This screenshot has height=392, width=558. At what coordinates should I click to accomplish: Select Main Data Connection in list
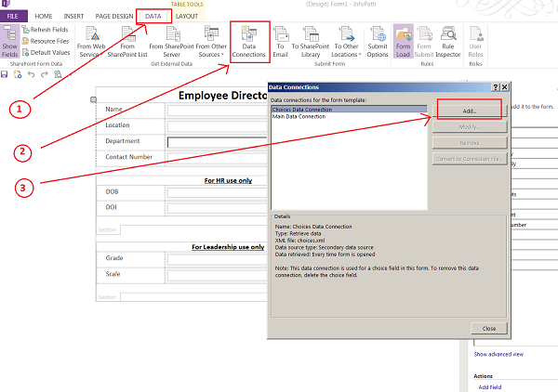coord(349,116)
